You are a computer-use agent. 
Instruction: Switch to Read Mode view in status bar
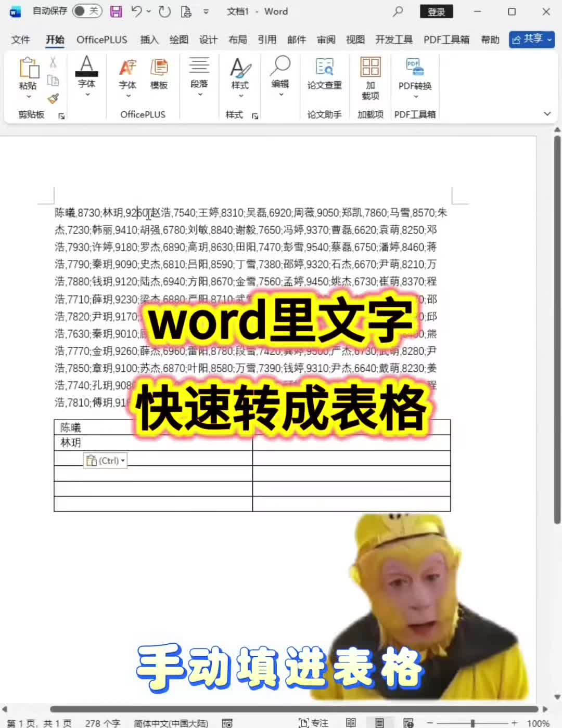[x=351, y=723]
